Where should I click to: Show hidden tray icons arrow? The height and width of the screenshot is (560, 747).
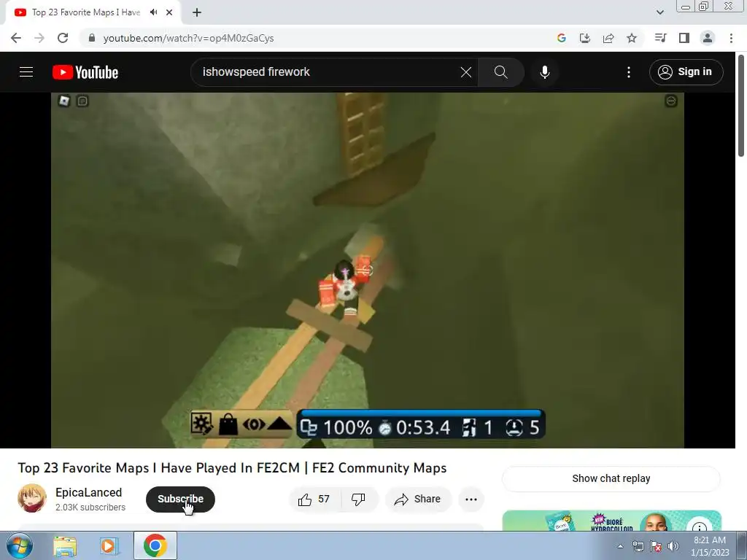[x=620, y=547]
